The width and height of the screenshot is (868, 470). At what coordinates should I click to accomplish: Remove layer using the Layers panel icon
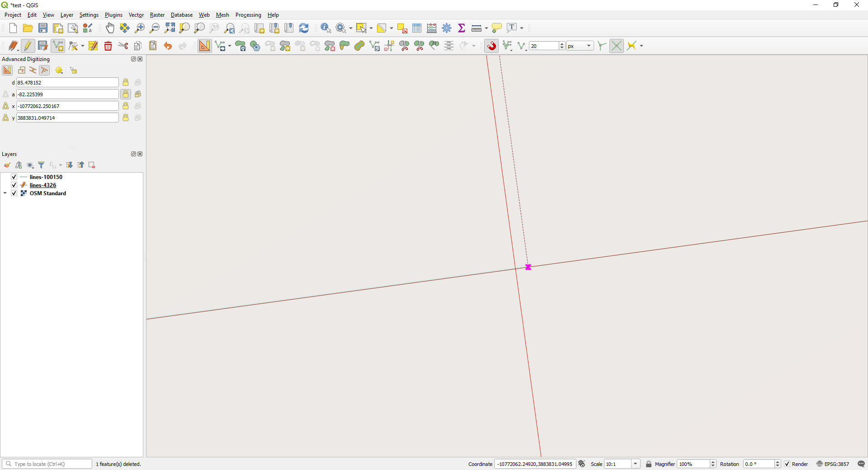click(x=92, y=165)
